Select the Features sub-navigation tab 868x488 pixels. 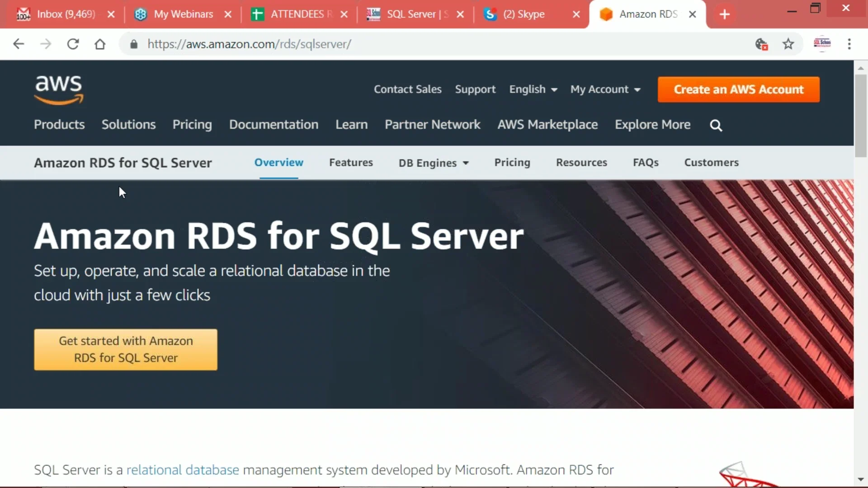351,163
